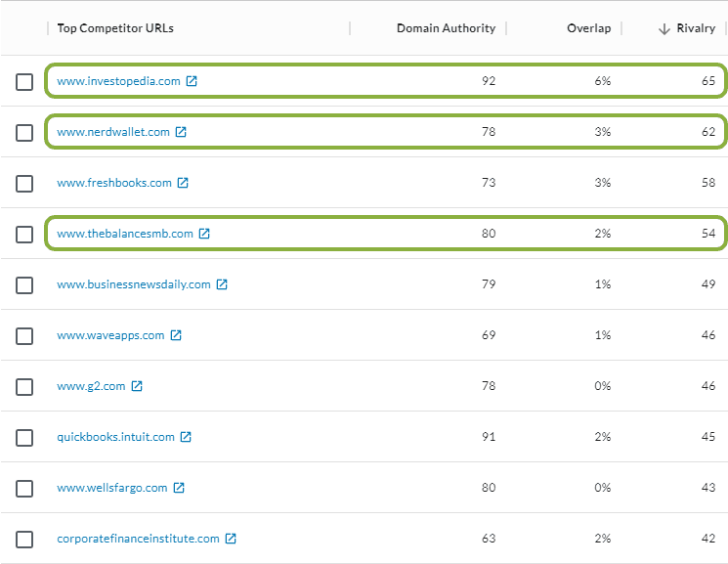The image size is (728, 564).
Task: Click the external link icon for www.freshbooks.com
Action: (183, 183)
